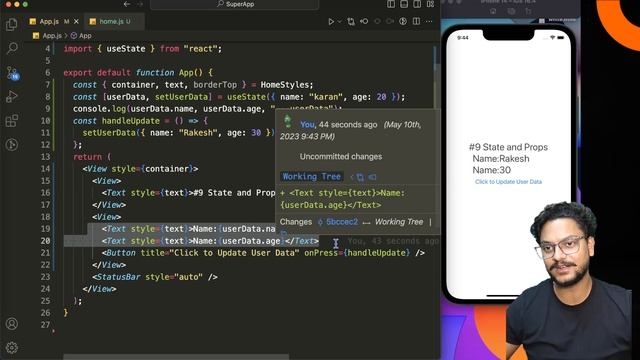This screenshot has width=640, height=360.
Task: Open the 'You' author link in hover
Action: coord(307,125)
